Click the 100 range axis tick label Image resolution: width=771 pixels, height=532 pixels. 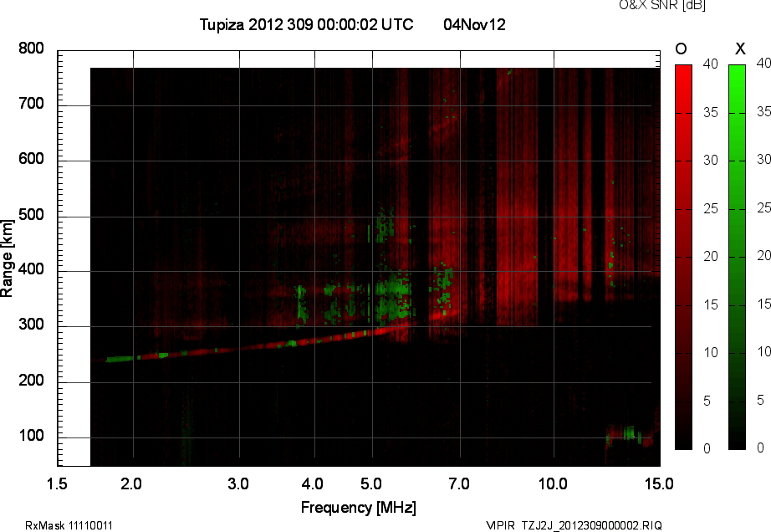coord(31,436)
